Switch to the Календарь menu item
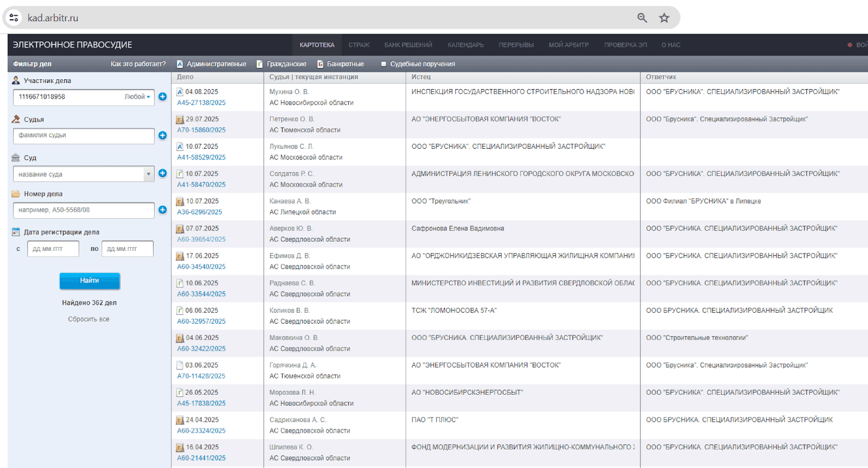The image size is (868, 468). coord(465,45)
